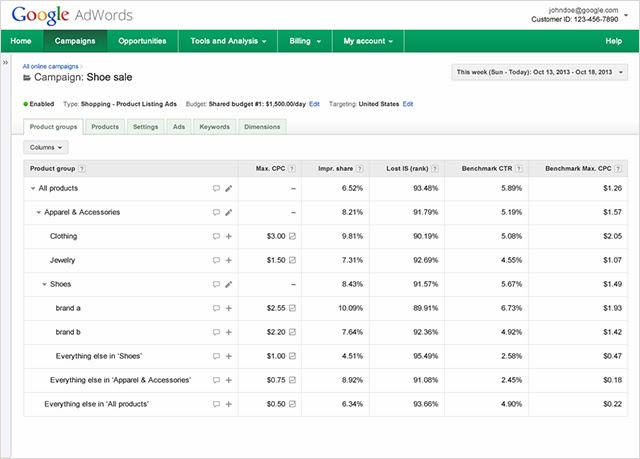Subdivide brand a with the plus icon

point(229,308)
